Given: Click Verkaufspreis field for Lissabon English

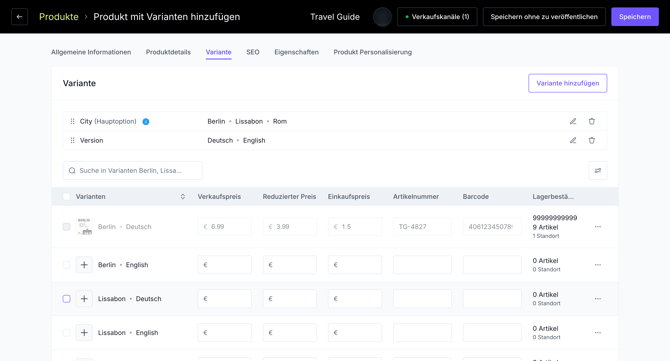Looking at the screenshot, I should tap(225, 332).
